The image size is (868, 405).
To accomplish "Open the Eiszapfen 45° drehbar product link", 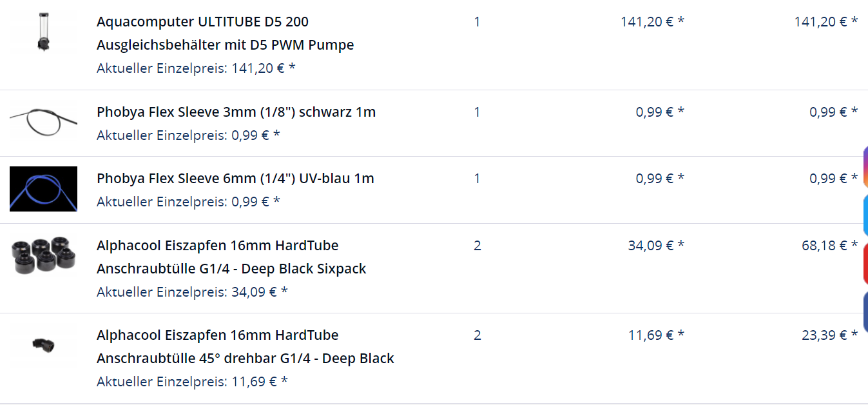I will (x=246, y=347).
